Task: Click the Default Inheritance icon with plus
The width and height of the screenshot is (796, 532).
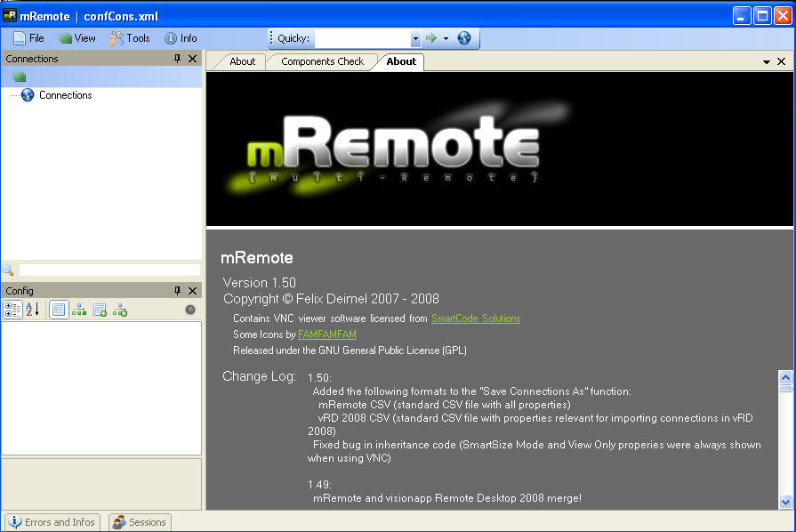Action: [120, 310]
